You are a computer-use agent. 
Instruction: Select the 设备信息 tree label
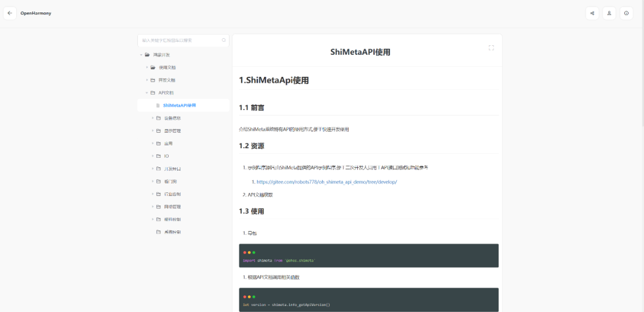tap(172, 118)
